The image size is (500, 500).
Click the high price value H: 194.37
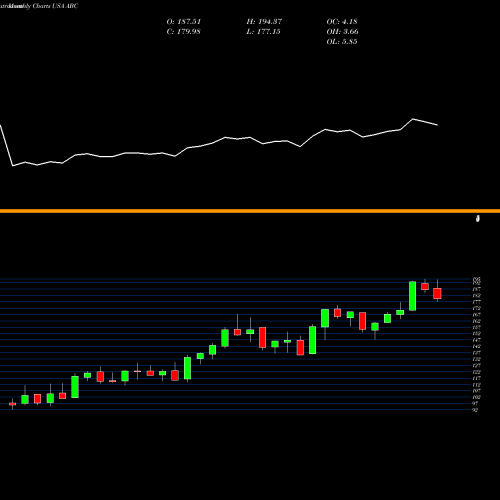click(264, 22)
